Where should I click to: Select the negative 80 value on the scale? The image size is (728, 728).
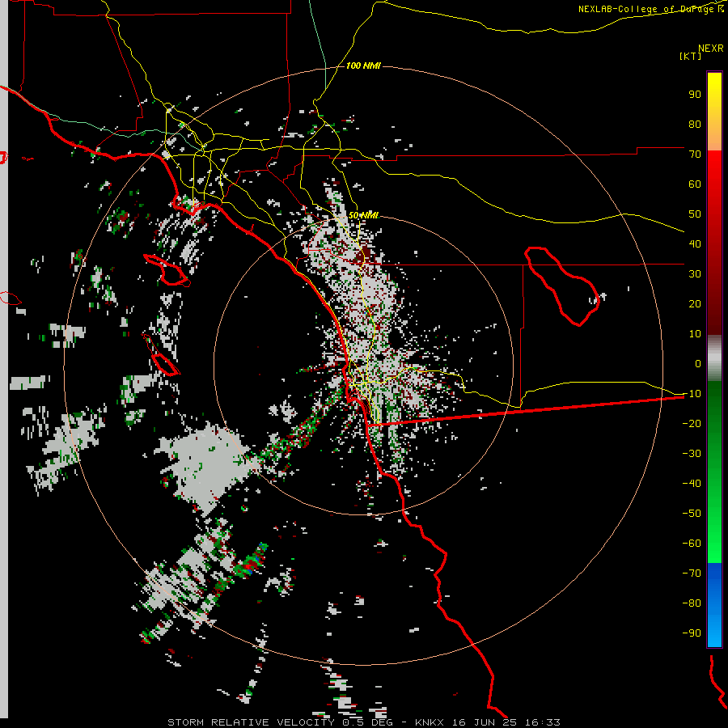click(692, 603)
